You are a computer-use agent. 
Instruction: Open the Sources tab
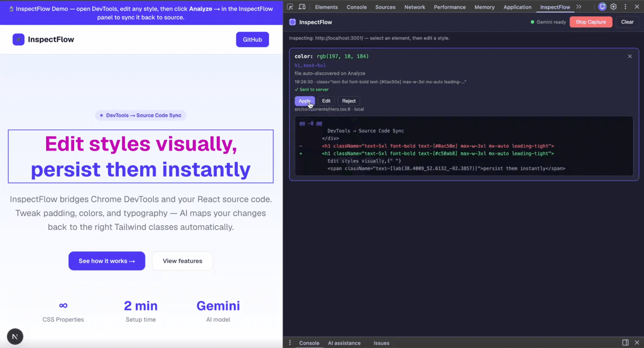tap(385, 7)
